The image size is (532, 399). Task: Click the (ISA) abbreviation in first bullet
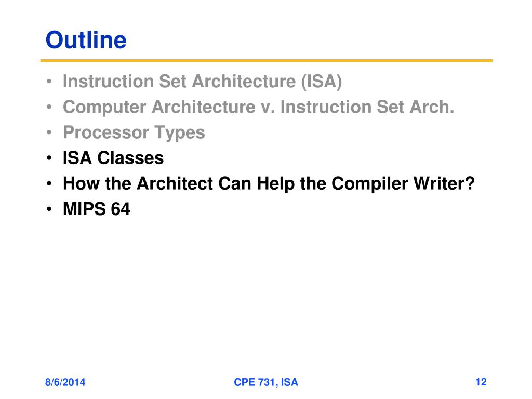pyautogui.click(x=321, y=82)
